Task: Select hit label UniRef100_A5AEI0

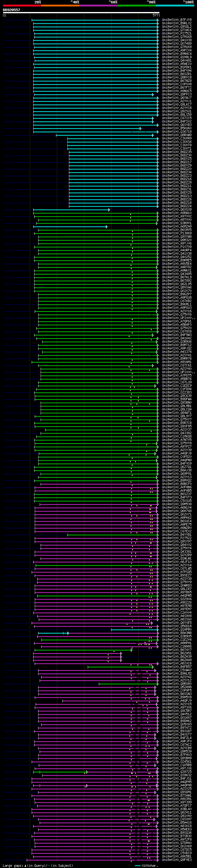Action: (x=177, y=64)
